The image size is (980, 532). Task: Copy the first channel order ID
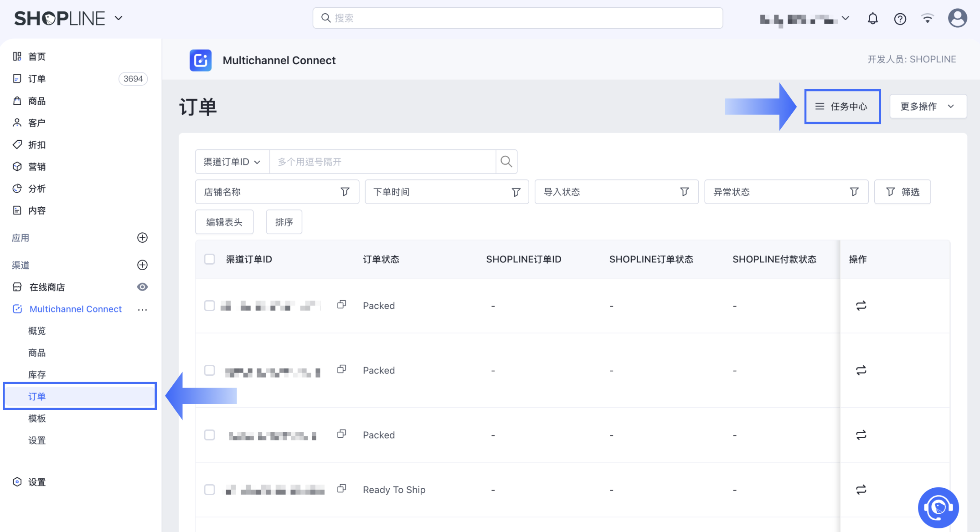pos(341,305)
